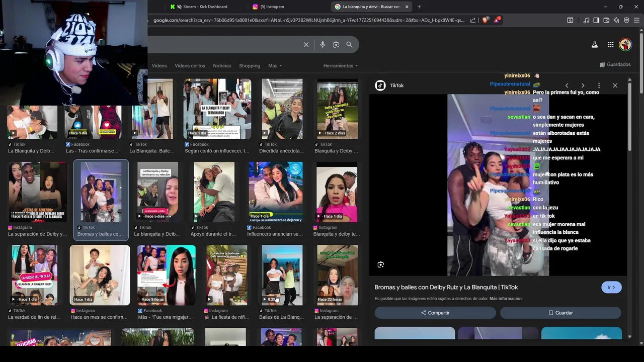Select the Noticias filter

click(222, 66)
